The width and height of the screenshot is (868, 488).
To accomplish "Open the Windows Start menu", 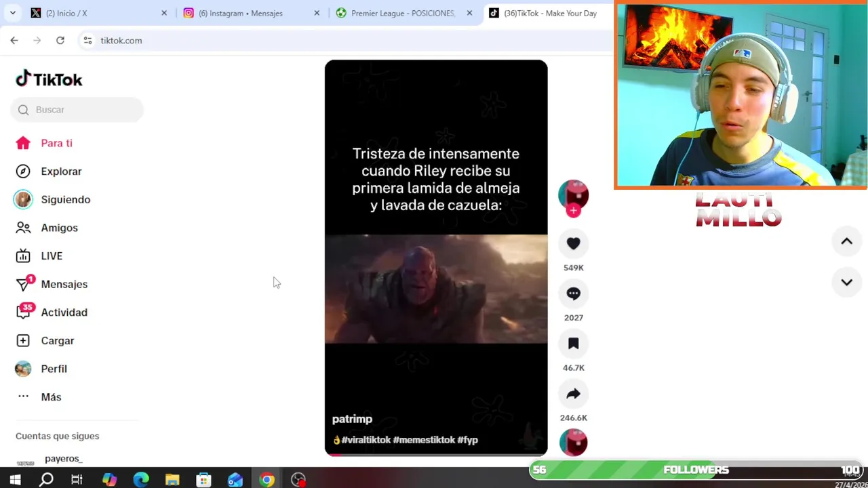I will point(15,480).
